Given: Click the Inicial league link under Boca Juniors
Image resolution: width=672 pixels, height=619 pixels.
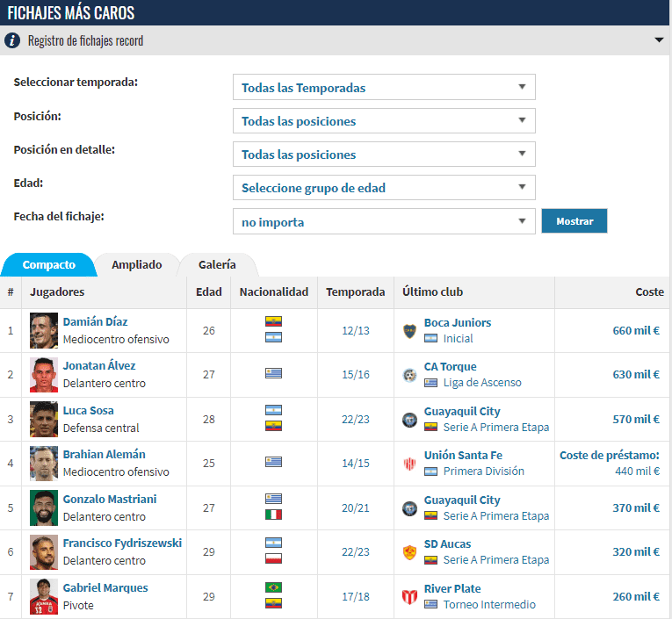Looking at the screenshot, I should pos(458,338).
